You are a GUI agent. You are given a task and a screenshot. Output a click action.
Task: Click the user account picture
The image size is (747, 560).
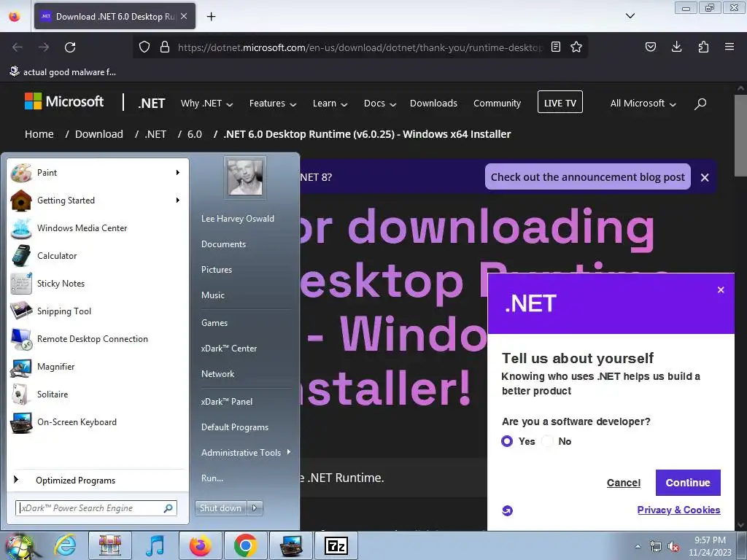pyautogui.click(x=245, y=177)
